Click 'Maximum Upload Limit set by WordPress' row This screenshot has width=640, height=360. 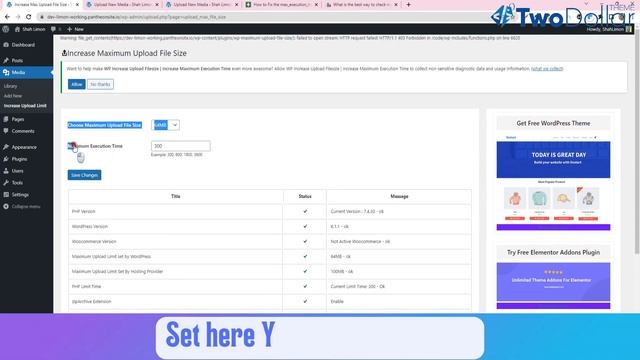tap(111, 257)
